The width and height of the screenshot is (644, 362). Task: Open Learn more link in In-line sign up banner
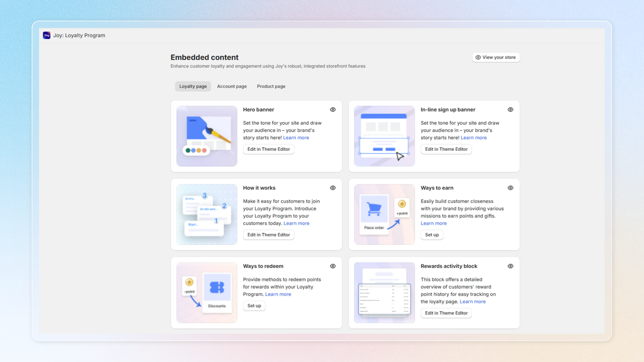click(473, 138)
